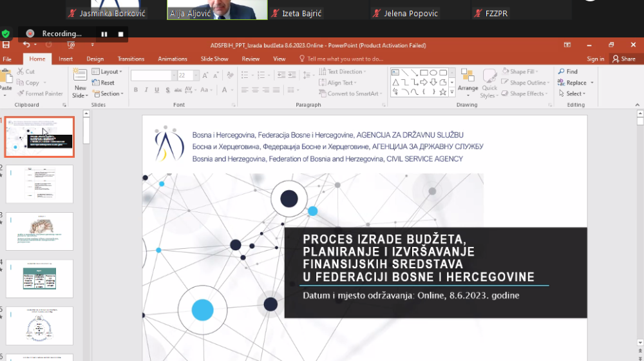The height and width of the screenshot is (361, 644).
Task: Open the undo history dropdown arrow
Action: (x=35, y=45)
